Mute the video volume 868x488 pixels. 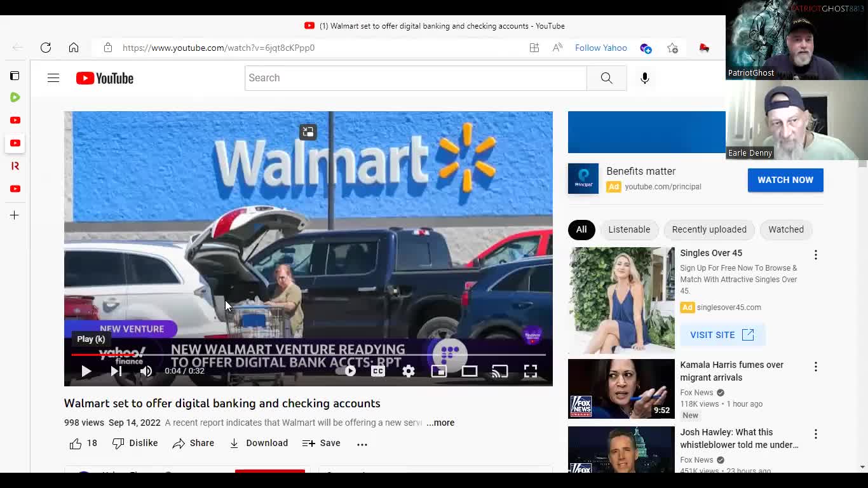[x=146, y=371]
